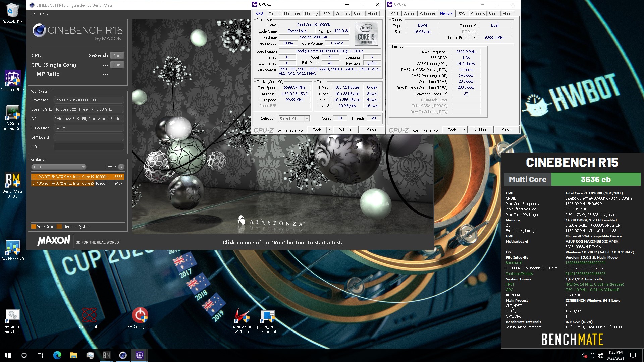Click the Processor field in Cinebench
Screen dimensions: 644x362
(89, 100)
